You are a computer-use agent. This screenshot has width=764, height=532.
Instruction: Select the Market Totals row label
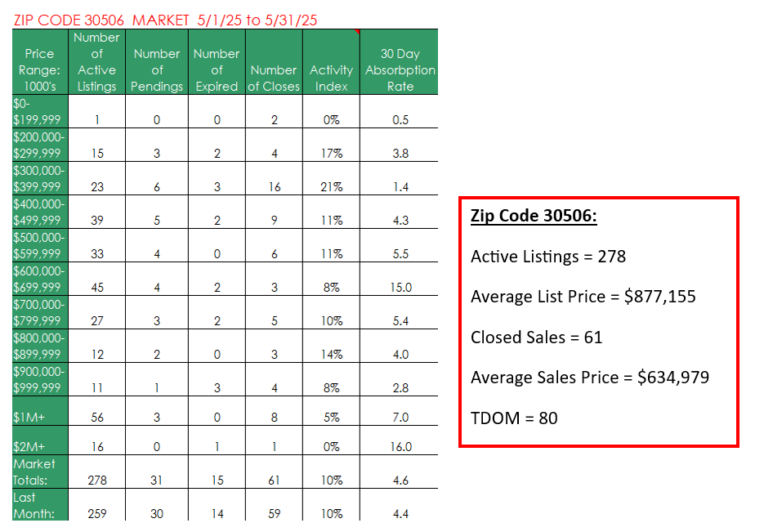click(x=40, y=472)
